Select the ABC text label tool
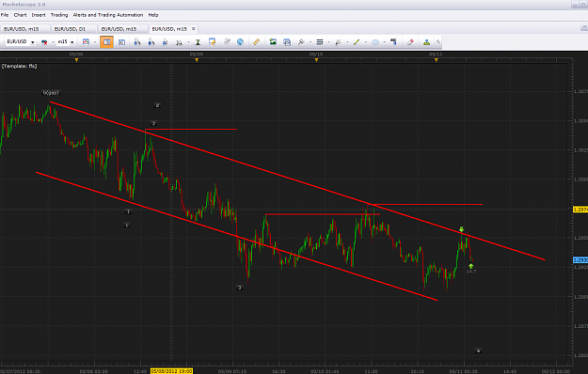The image size is (588, 374). click(x=393, y=42)
